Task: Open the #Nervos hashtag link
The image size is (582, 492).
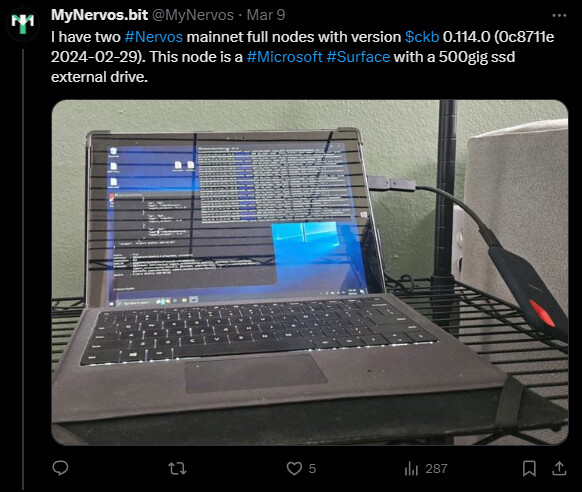Action: pos(154,37)
